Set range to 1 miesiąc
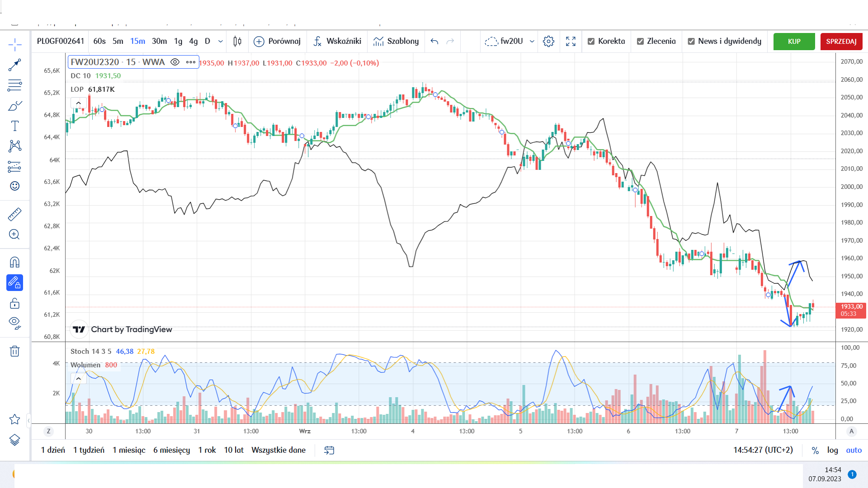 pos(129,450)
